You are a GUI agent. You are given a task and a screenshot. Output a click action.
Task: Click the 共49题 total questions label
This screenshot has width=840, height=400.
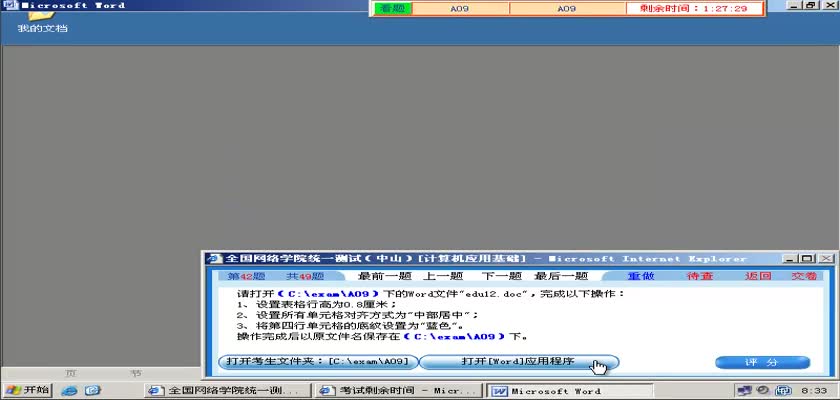(x=305, y=276)
